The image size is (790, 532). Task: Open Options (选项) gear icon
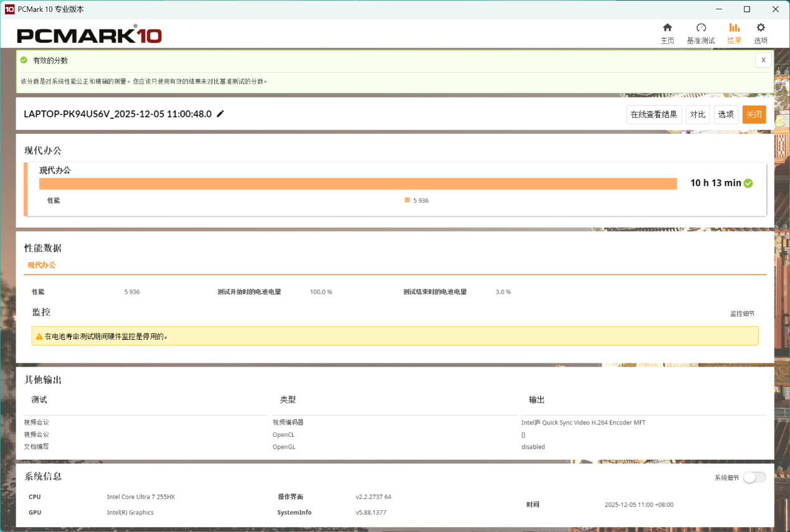(761, 28)
